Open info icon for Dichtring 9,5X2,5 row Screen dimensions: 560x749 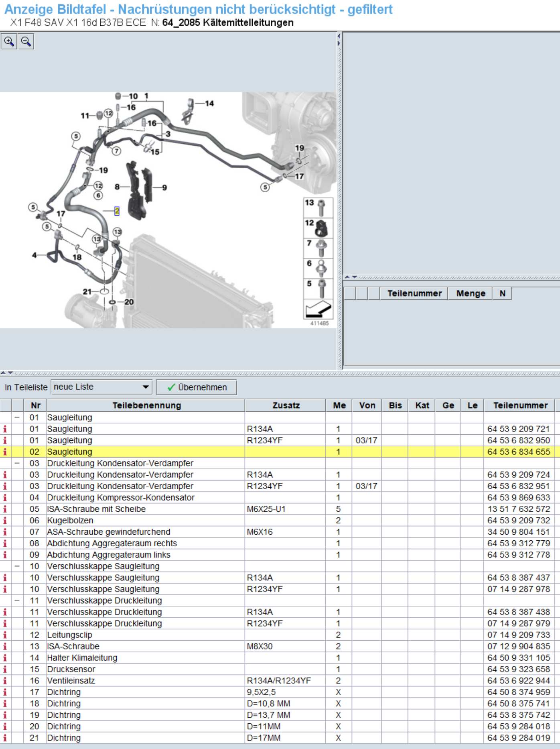(5, 692)
